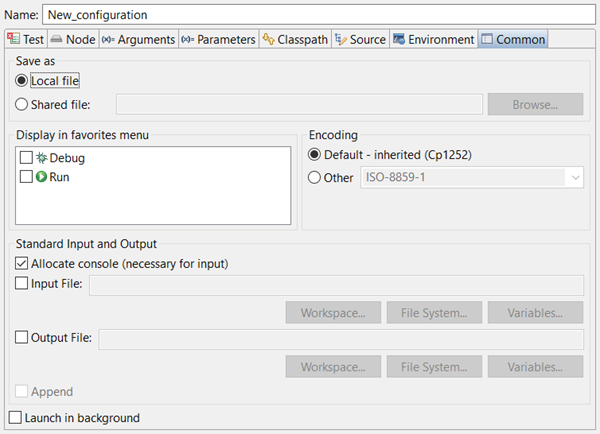This screenshot has height=434, width=600.
Task: Click the configuration Name text field
Action: click(x=319, y=15)
